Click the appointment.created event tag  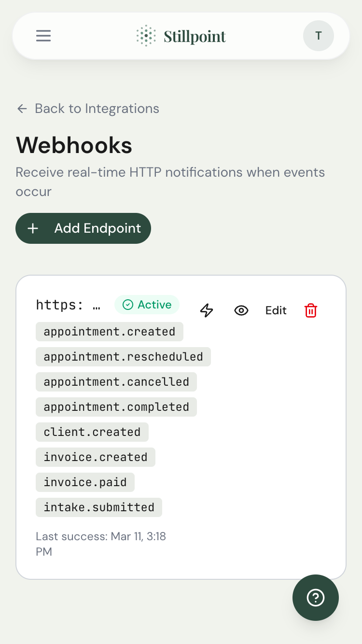click(x=109, y=332)
